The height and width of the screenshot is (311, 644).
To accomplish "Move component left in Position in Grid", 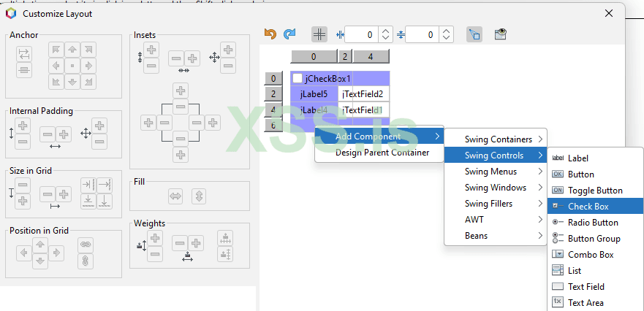I will point(24,253).
